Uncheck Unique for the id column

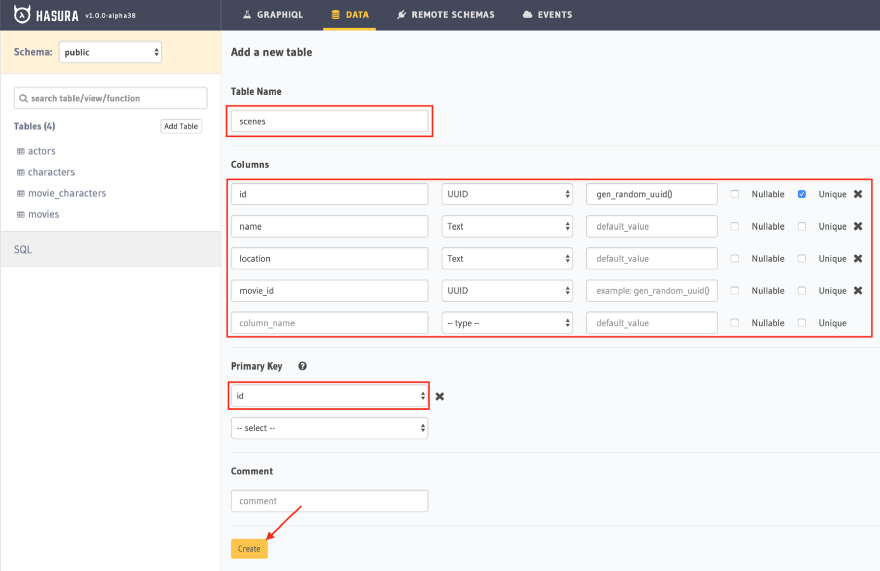click(x=801, y=194)
